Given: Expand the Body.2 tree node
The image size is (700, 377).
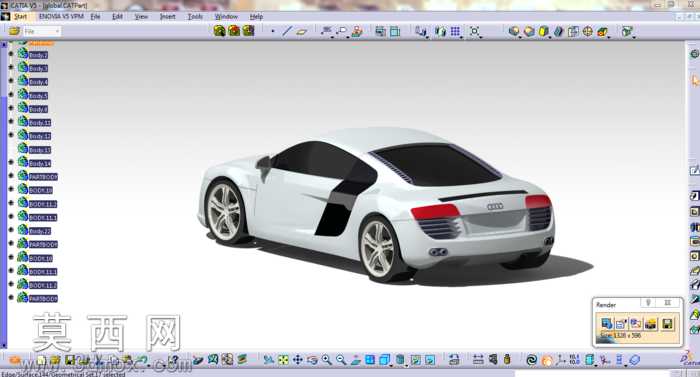Looking at the screenshot, I should click(11, 54).
